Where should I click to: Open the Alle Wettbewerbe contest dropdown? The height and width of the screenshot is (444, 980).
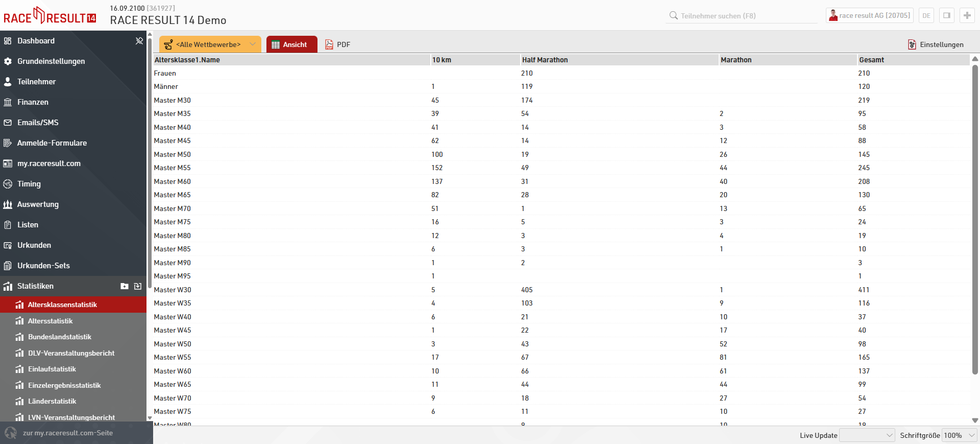click(210, 44)
